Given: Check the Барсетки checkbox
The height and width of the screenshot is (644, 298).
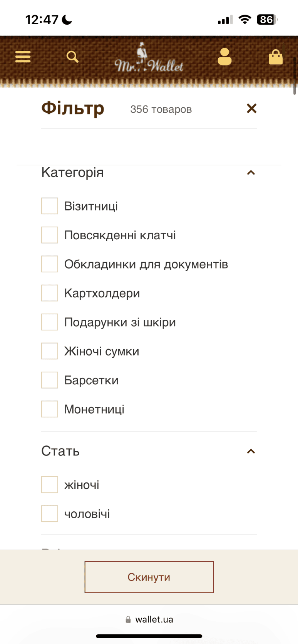Looking at the screenshot, I should [50, 380].
